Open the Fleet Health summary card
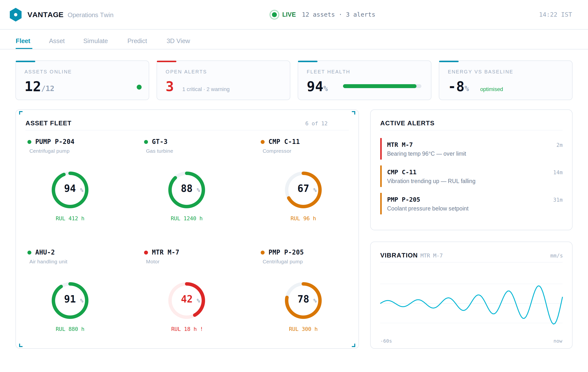Viewport: 588px width, 372px height. (365, 80)
